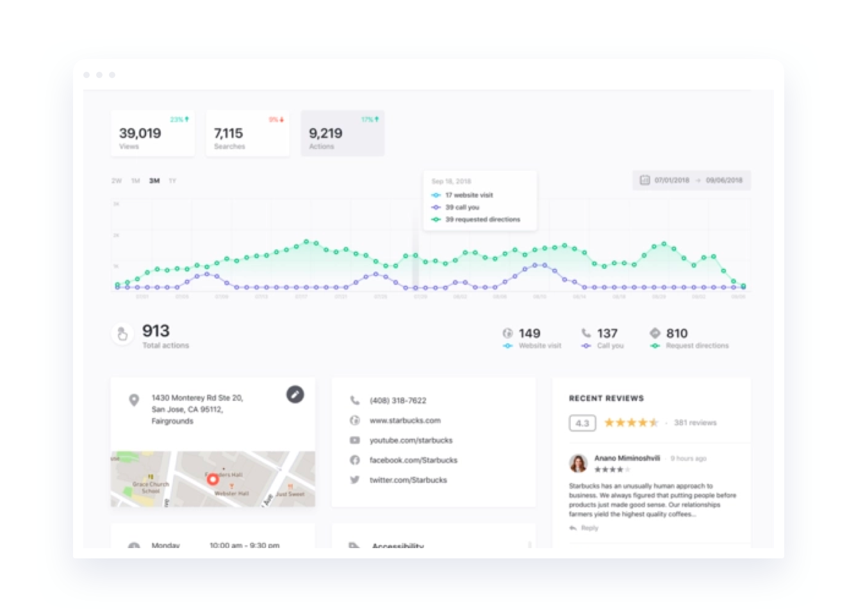
Task: Open the twitter.com/Starbucks link
Action: [408, 480]
